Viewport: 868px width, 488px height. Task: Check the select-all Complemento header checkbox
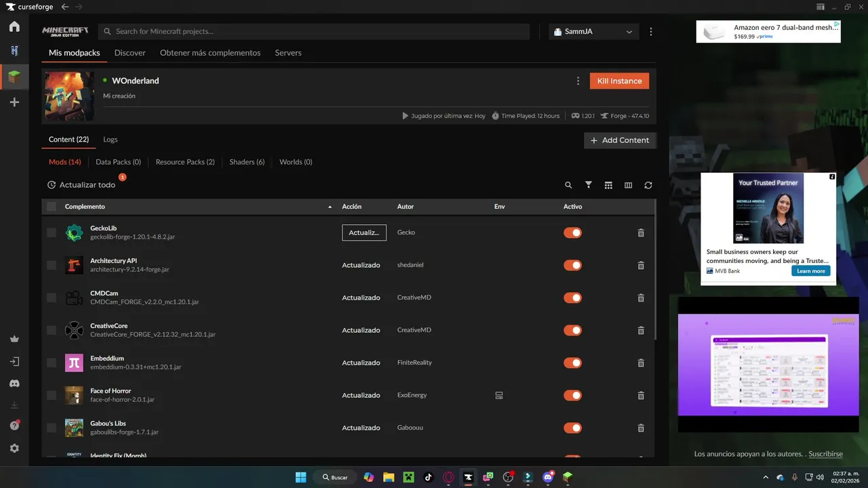[52, 206]
